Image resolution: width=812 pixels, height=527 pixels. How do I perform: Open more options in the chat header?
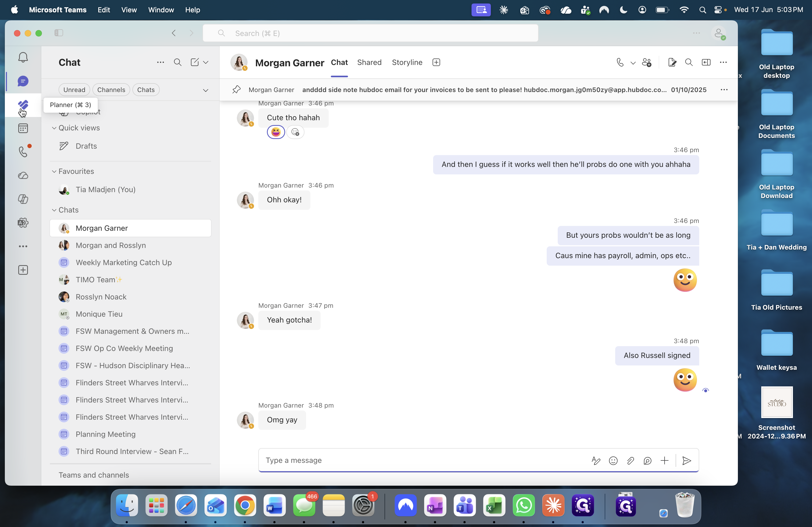[723, 62]
